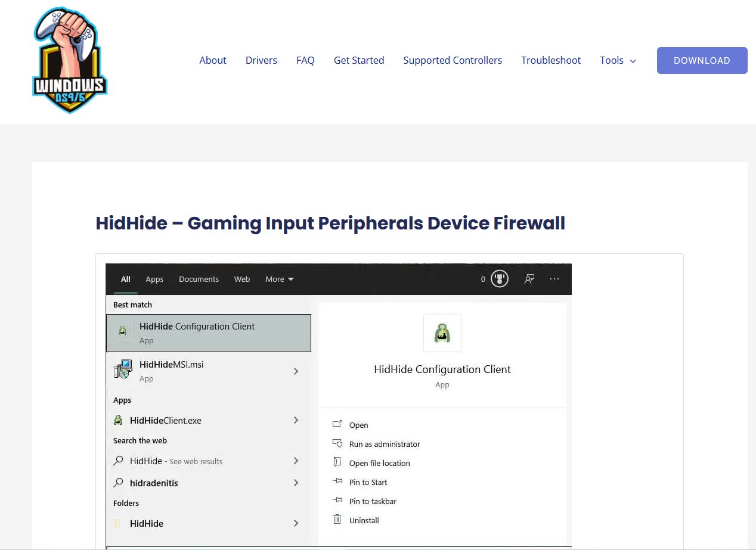756x550 pixels.
Task: Expand the More search filter dropdown
Action: tap(280, 279)
